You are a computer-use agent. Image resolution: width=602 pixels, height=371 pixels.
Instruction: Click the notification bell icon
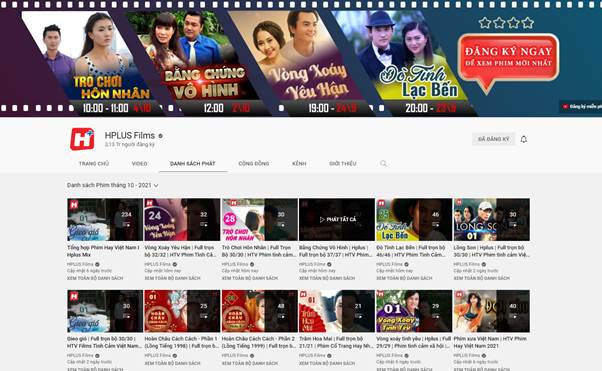coord(524,139)
